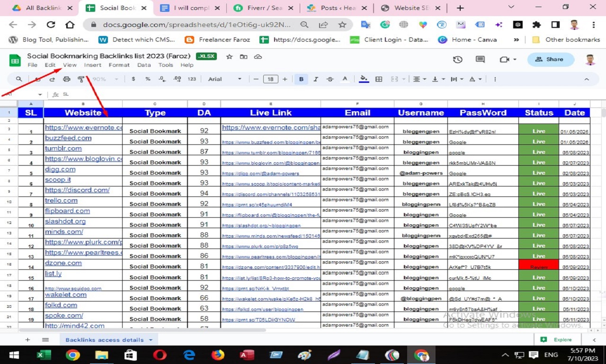This screenshot has height=364, width=606.
Task: Bookmark this page with Chrome's star icon
Action: tap(342, 25)
